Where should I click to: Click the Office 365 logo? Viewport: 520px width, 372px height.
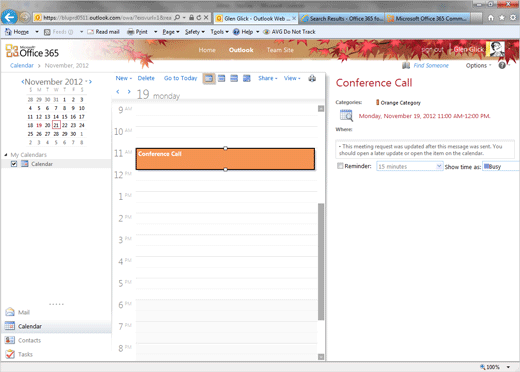(x=32, y=51)
